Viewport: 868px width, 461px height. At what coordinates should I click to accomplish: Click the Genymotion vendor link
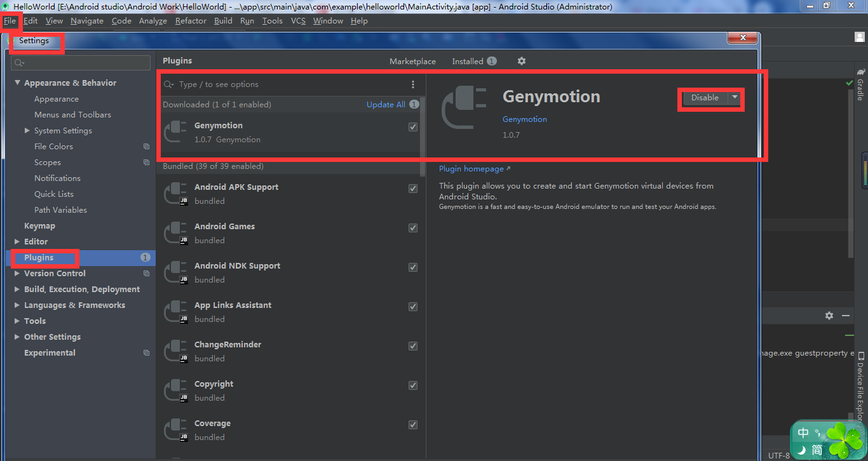coord(525,119)
